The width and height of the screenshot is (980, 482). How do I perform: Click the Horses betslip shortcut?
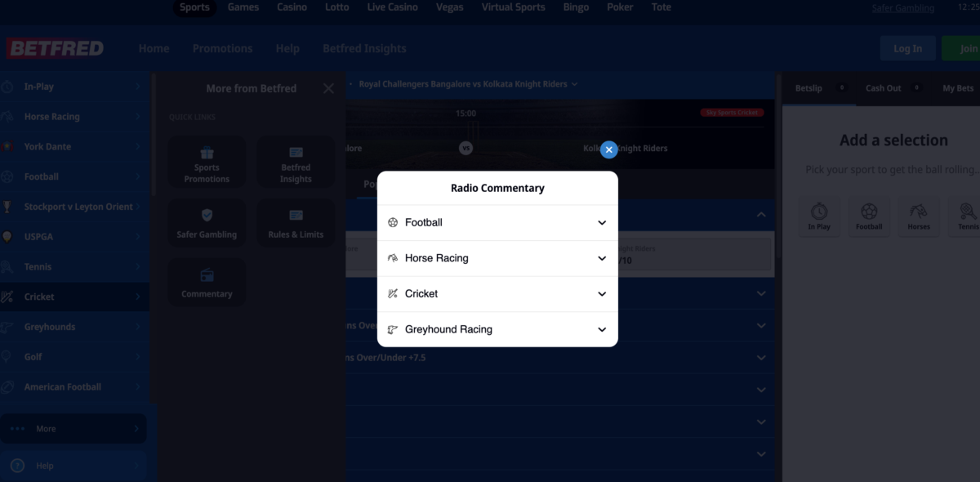[919, 216]
